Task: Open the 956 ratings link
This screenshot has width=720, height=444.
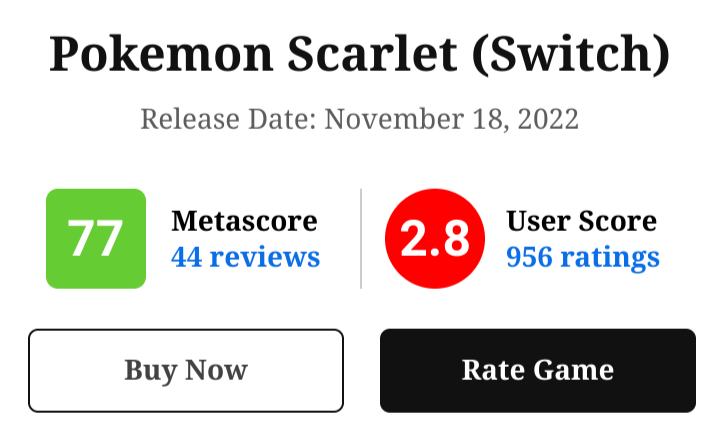Action: click(583, 257)
